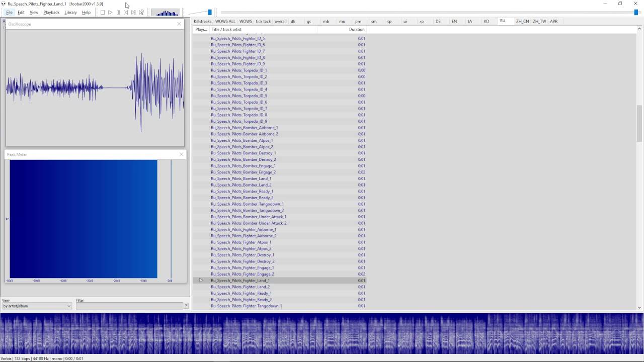Click the spectrogram seekbar at bottom
Viewport: 644px width, 362px height.
tap(322, 334)
